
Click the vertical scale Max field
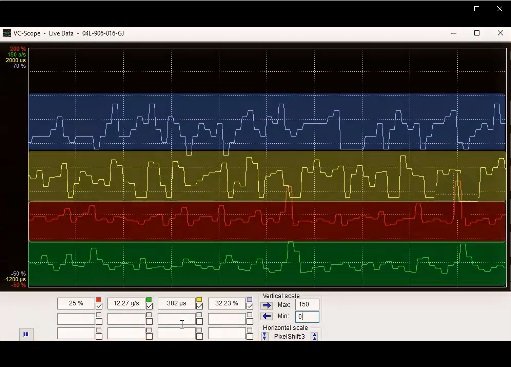[307, 304]
